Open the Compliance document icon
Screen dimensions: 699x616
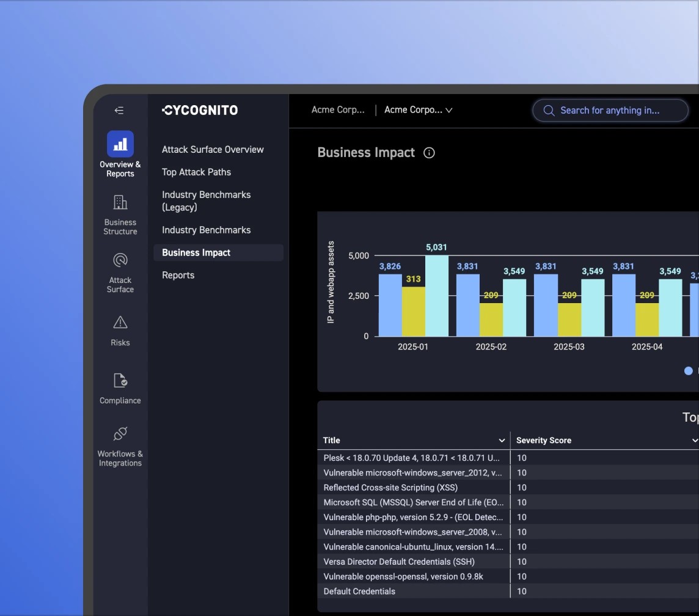click(x=120, y=381)
